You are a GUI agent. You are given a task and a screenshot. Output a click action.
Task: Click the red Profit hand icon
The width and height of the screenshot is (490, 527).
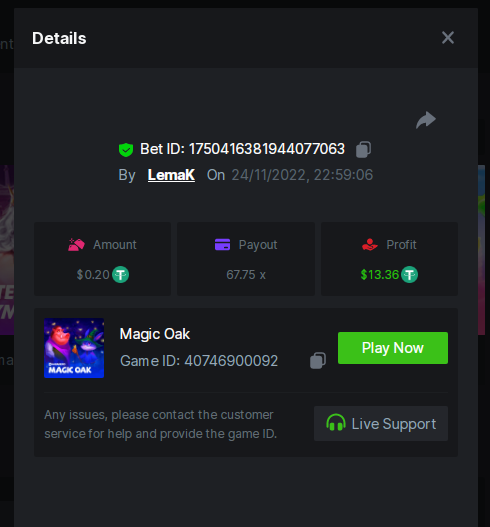[x=370, y=245]
